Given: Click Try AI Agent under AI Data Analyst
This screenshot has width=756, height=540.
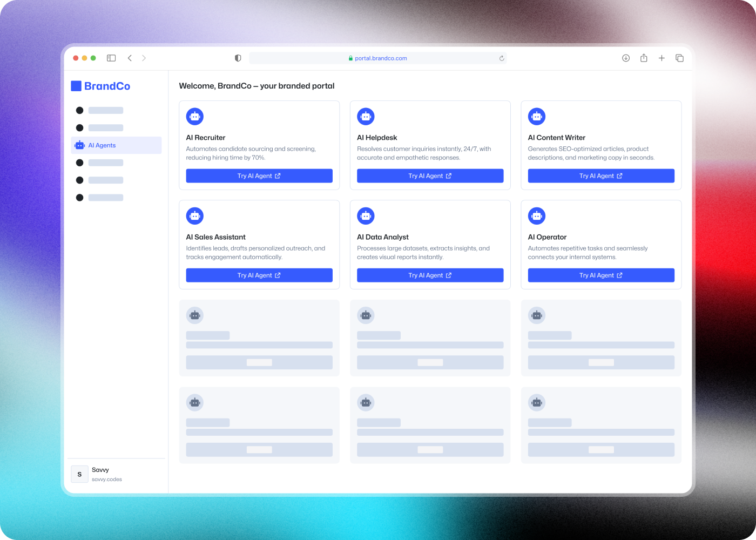Looking at the screenshot, I should pos(430,275).
